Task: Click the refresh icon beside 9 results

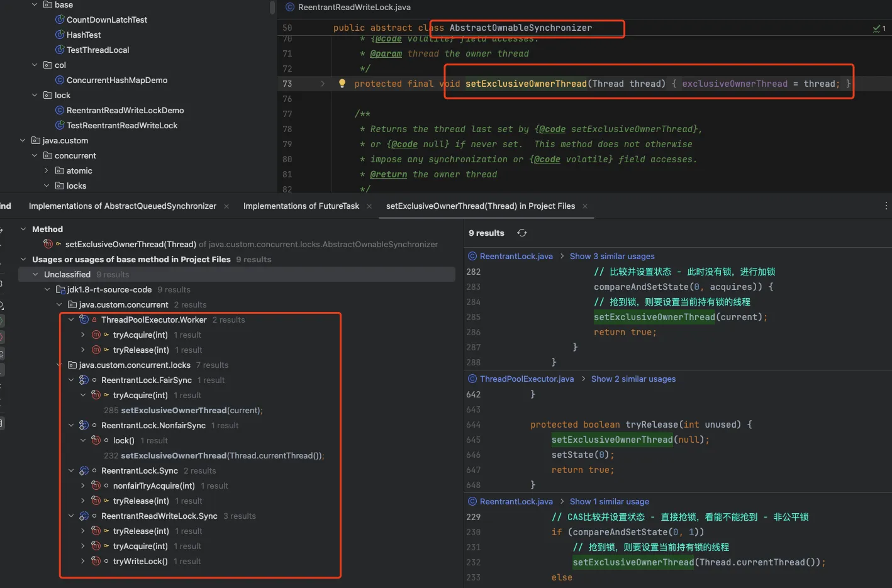Action: pos(522,233)
